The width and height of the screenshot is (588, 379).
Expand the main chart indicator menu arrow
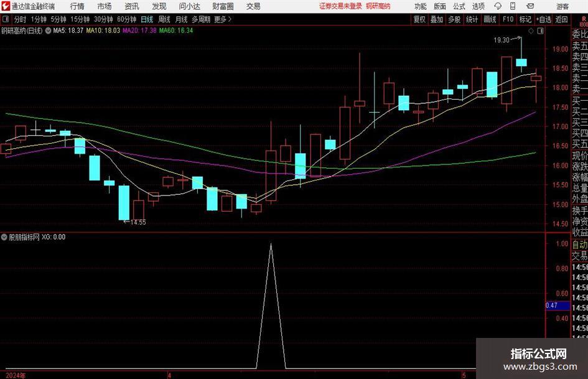(x=48, y=30)
